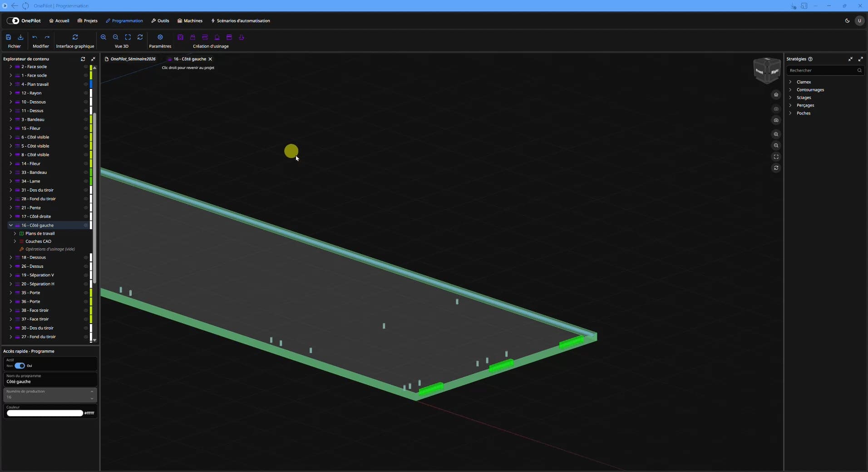Redo with the Modifier redo arrow

(x=47, y=37)
